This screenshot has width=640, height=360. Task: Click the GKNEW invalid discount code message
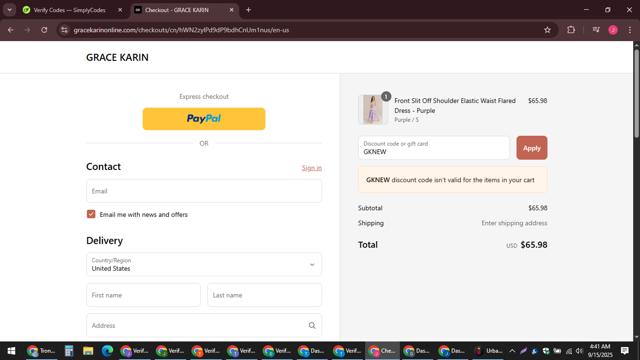coord(452,180)
